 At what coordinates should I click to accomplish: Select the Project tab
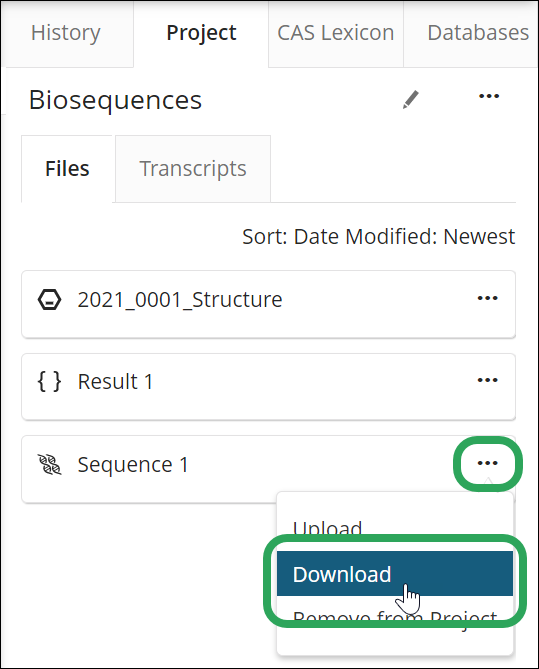(201, 33)
